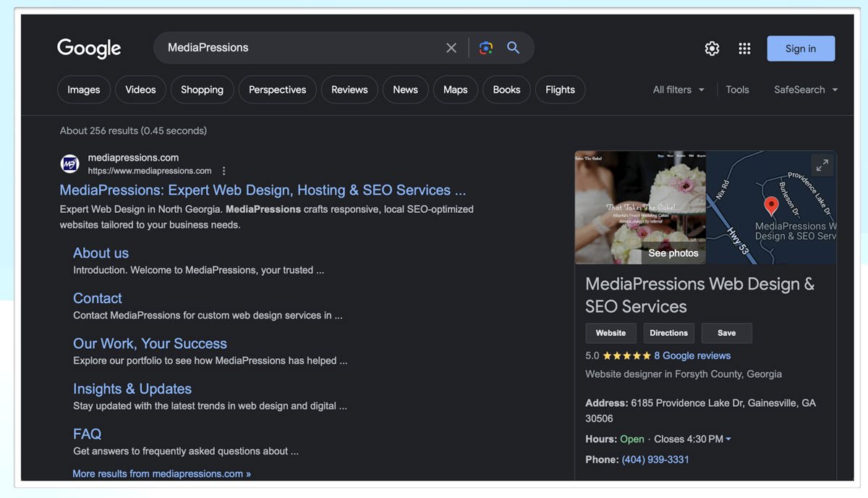Click the Directions button
The width and height of the screenshot is (868, 498).
669,333
